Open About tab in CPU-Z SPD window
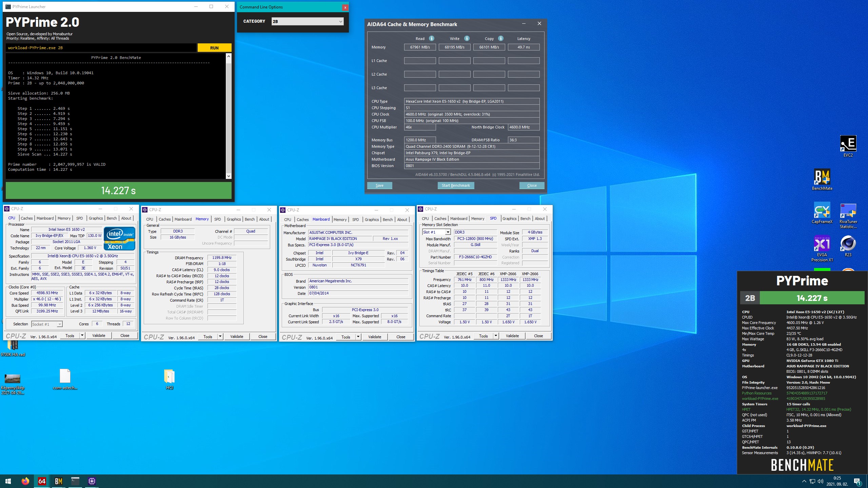Viewport: 868px width, 488px height. click(540, 219)
